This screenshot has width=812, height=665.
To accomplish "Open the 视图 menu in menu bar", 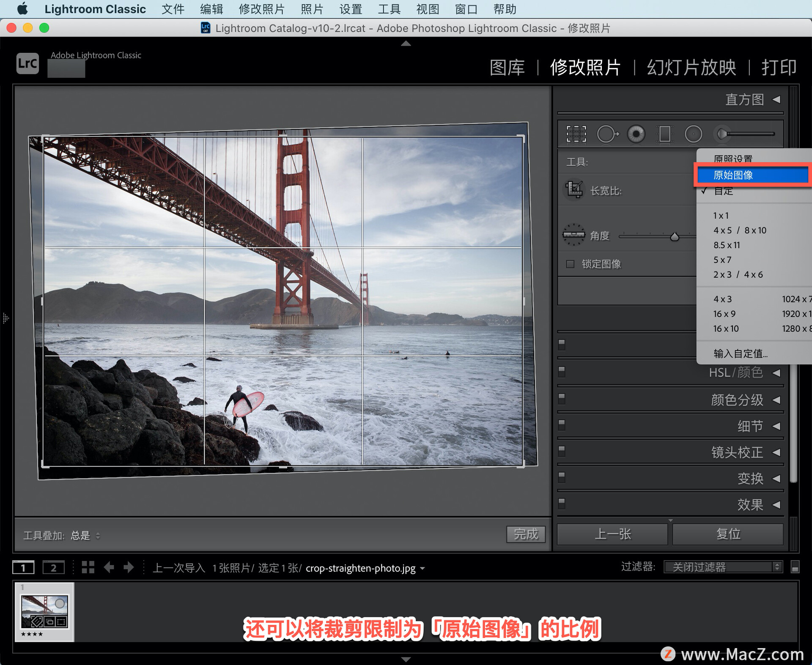I will pyautogui.click(x=428, y=9).
